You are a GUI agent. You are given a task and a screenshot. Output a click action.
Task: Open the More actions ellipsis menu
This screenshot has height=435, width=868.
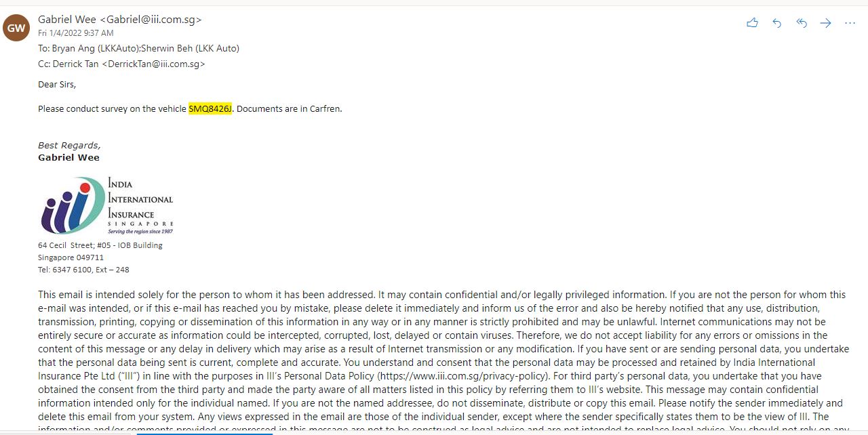coord(850,23)
